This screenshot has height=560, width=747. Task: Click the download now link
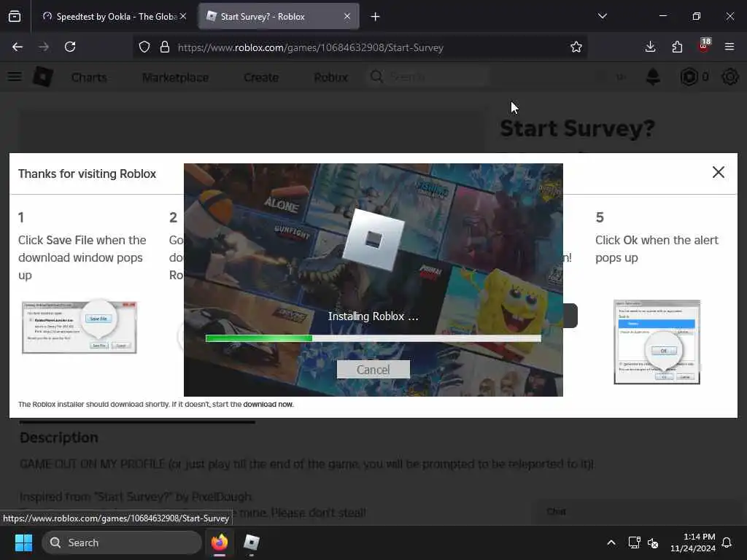coord(268,404)
